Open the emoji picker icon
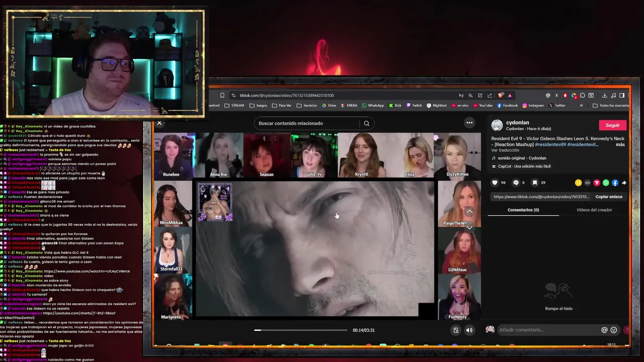Screen dimensions: 644x362 [614, 330]
